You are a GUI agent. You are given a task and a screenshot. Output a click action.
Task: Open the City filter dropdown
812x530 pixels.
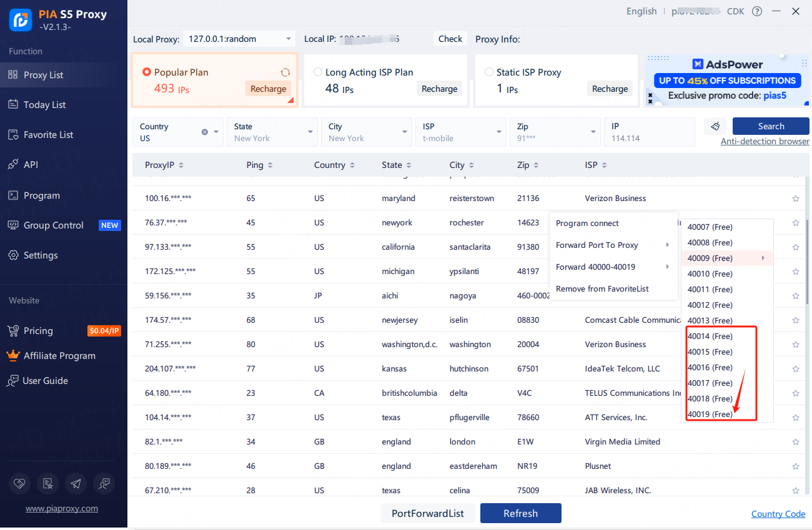click(367, 132)
